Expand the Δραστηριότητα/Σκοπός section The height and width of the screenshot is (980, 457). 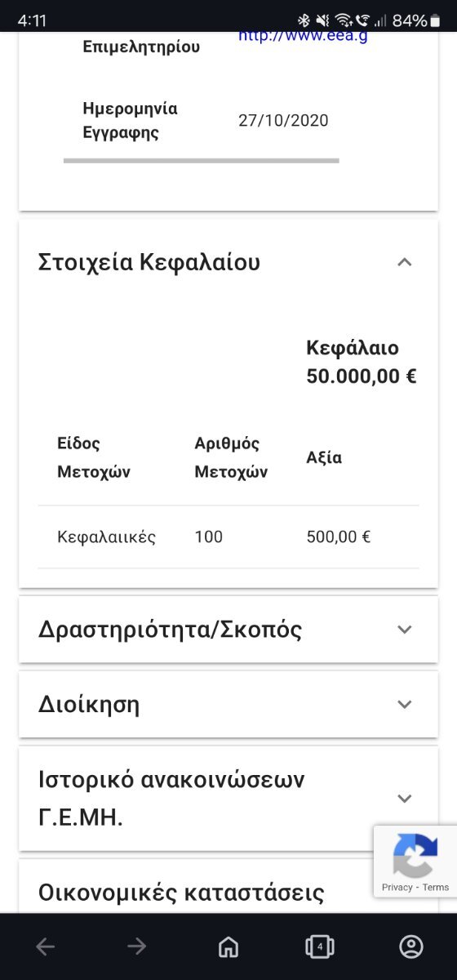(x=228, y=630)
